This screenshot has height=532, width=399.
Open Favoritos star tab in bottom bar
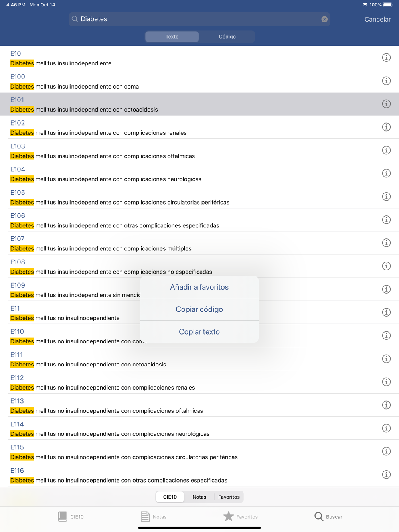pos(241,517)
